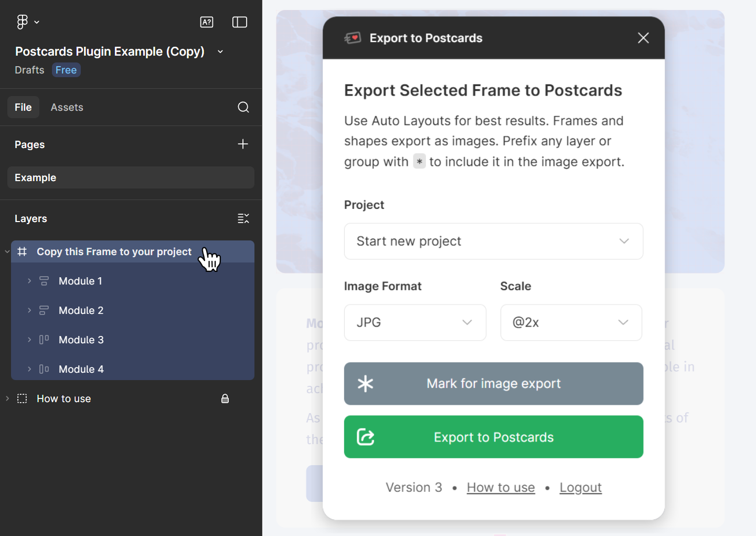This screenshot has height=536, width=756.
Task: Open the Scale @2x dropdown
Action: point(571,322)
